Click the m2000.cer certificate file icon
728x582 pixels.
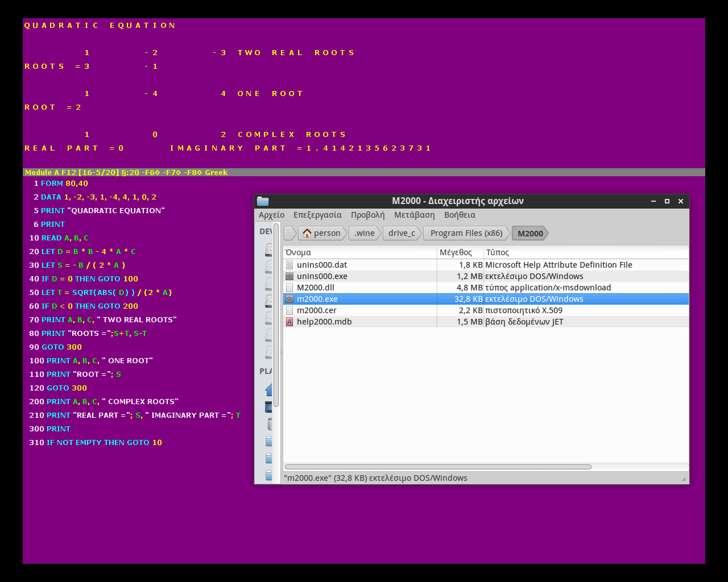coord(289,310)
